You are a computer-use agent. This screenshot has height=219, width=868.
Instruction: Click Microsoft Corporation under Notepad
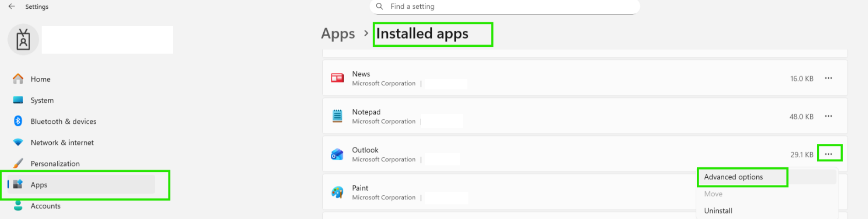click(384, 121)
